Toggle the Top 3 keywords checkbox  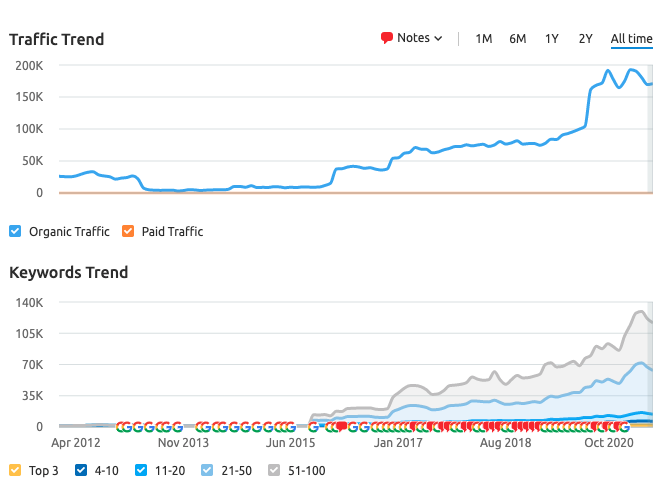[15, 470]
